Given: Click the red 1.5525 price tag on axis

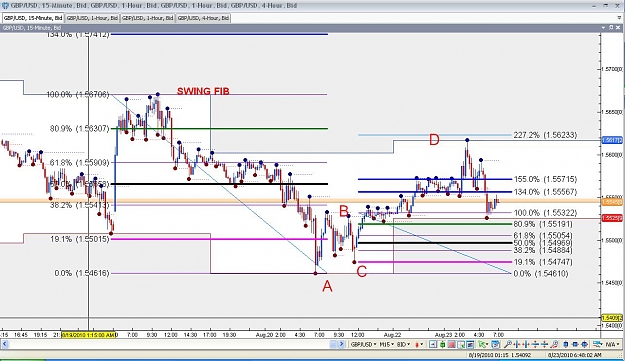Looking at the screenshot, I should tap(611, 218).
